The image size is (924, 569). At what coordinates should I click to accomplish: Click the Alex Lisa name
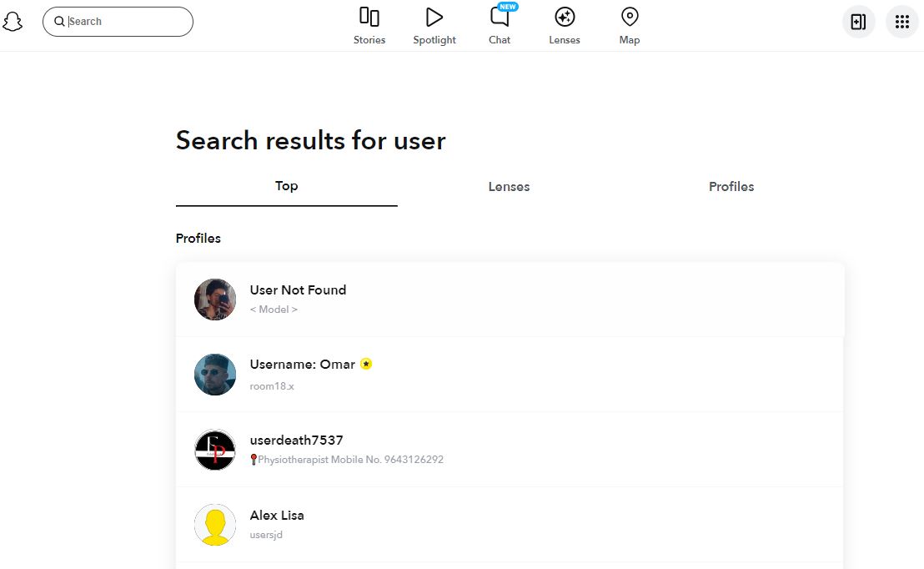pos(277,516)
